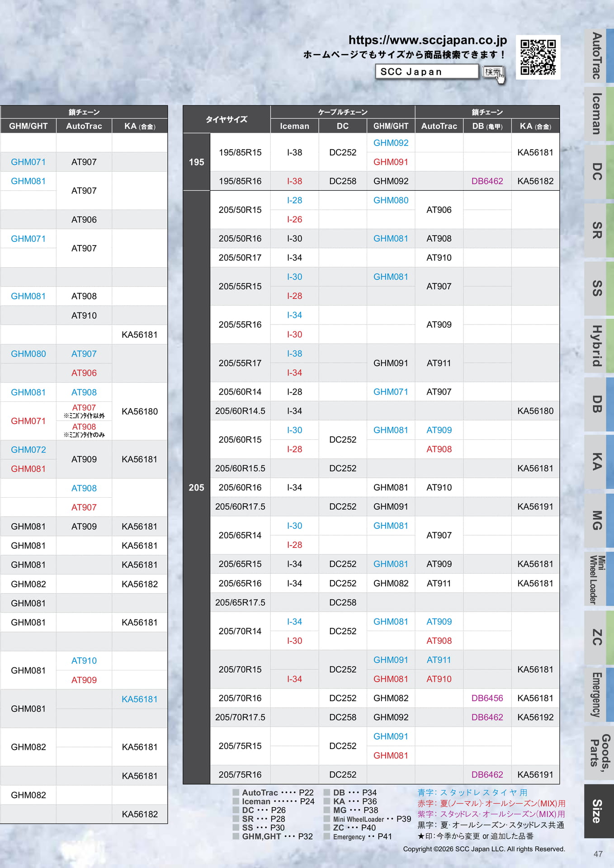Select the 195/85R15 tire size cell
614x868 pixels.
pyautogui.click(x=240, y=152)
